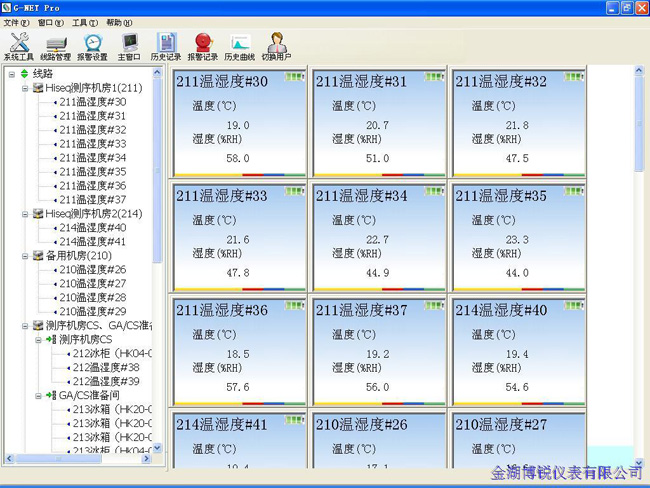The image size is (650, 488).
Task: Click the tree panel horizontal scrollbar
Action: (x=80, y=460)
